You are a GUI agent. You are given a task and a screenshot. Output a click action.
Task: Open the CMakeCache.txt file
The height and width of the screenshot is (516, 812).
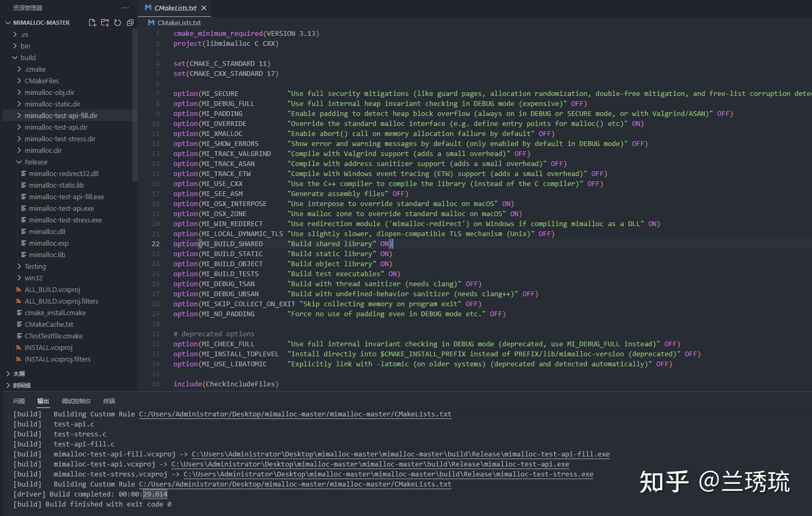(x=49, y=324)
